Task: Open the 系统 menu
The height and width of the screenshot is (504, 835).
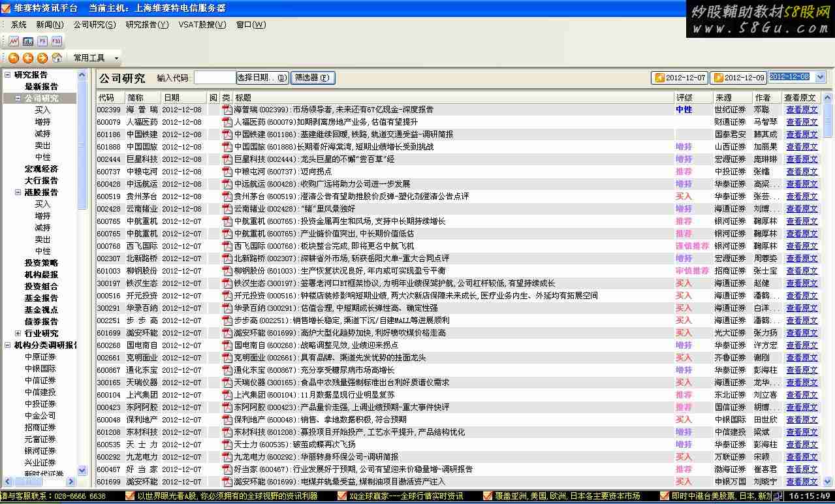Action: click(19, 25)
